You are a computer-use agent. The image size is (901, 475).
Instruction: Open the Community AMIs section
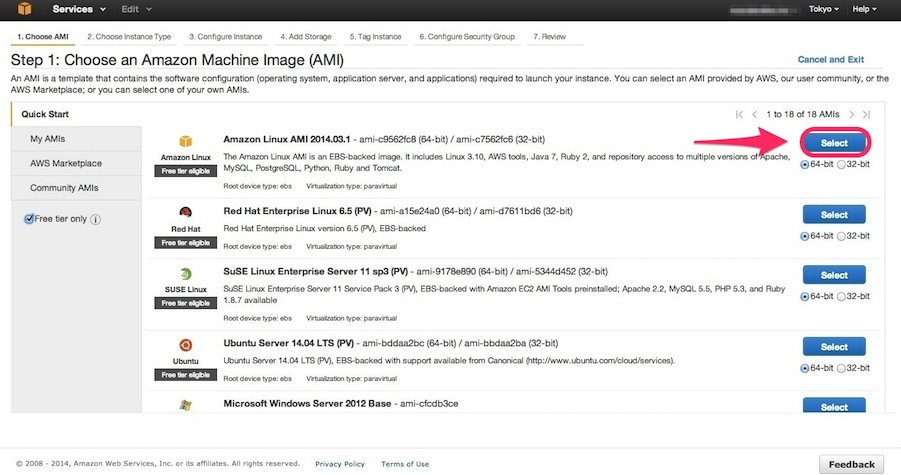64,188
